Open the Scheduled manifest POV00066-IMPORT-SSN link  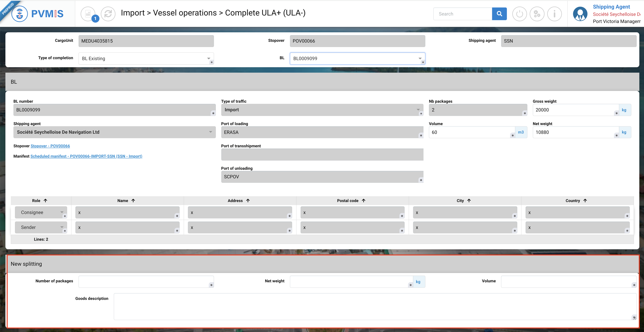pos(86,156)
